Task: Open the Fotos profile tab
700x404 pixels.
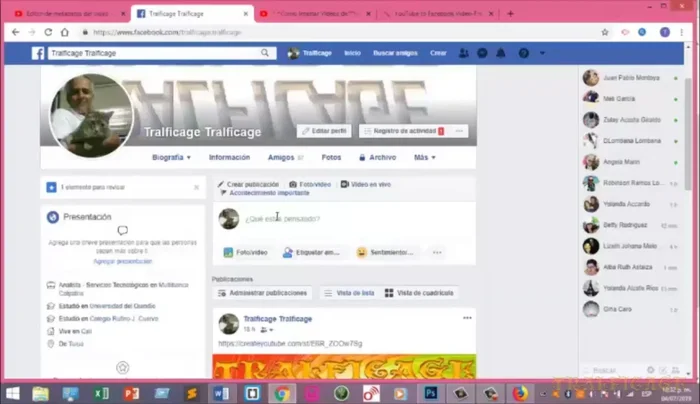Action: (331, 157)
